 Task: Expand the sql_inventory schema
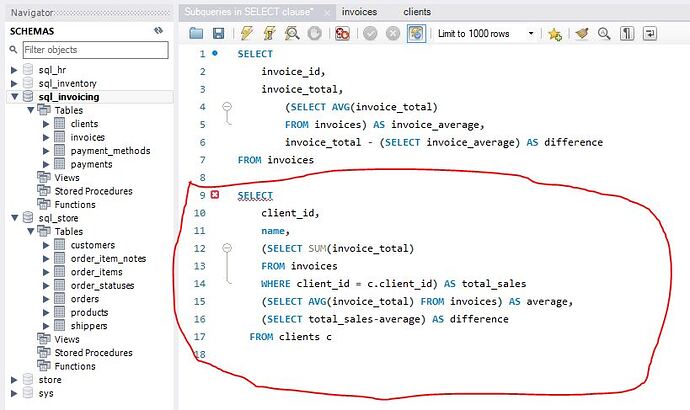pos(14,83)
